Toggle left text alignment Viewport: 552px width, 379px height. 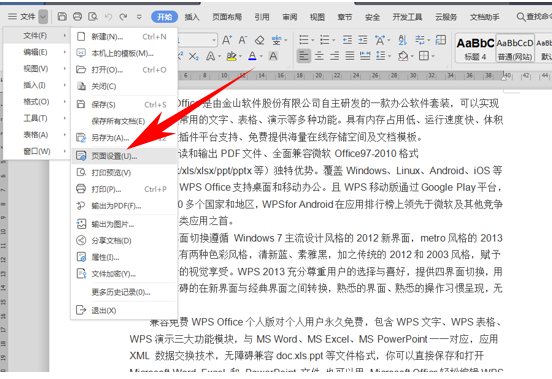tap(304, 56)
